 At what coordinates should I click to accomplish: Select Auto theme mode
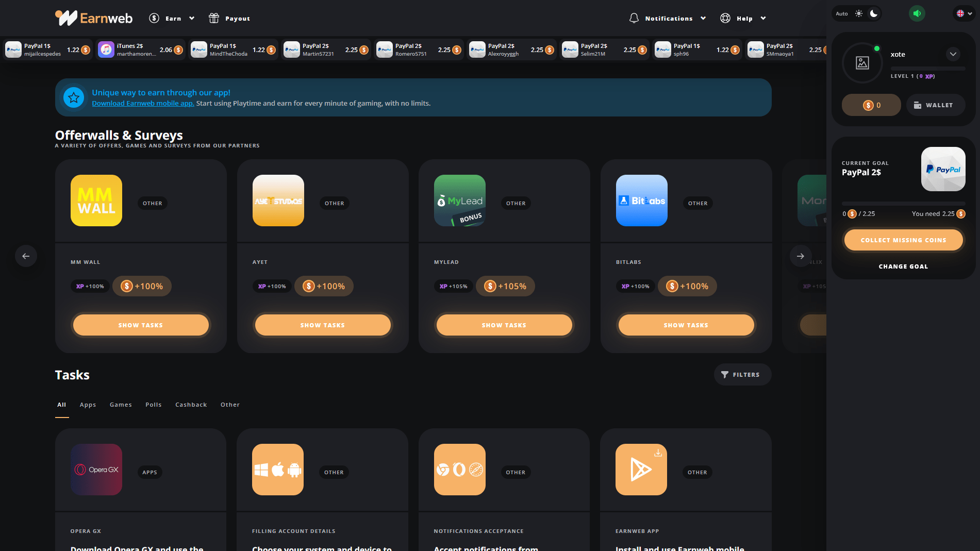(842, 14)
